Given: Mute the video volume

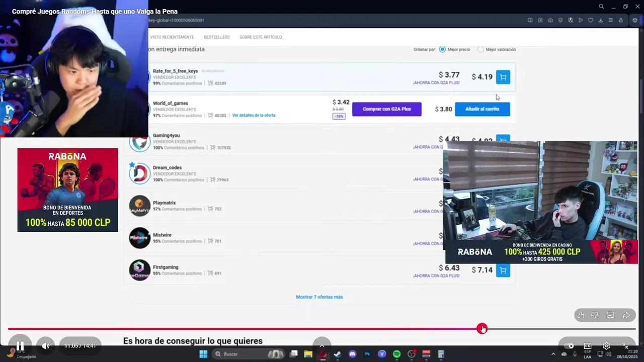Looking at the screenshot, I should pos(46,346).
